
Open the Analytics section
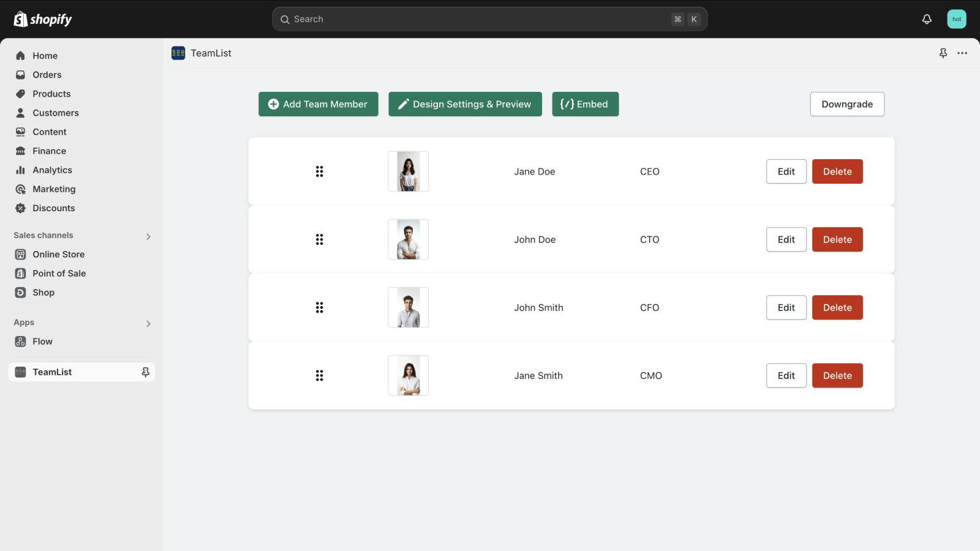pos(52,170)
